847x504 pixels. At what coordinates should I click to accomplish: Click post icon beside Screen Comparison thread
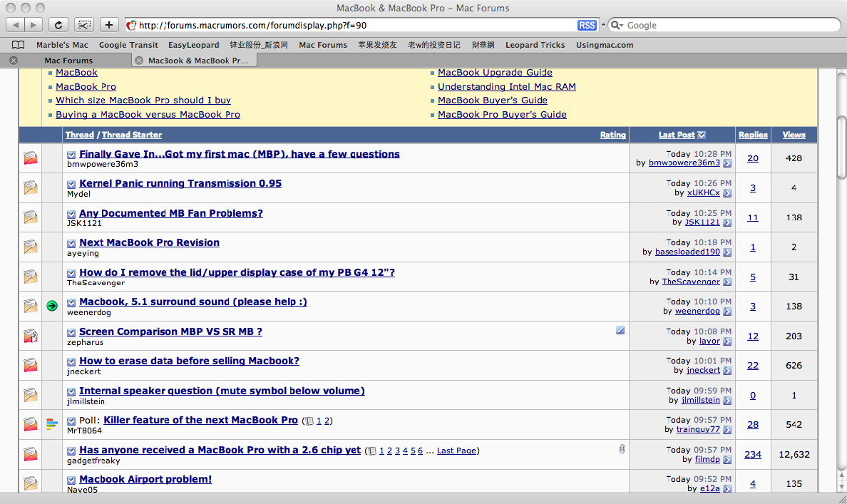(x=71, y=333)
